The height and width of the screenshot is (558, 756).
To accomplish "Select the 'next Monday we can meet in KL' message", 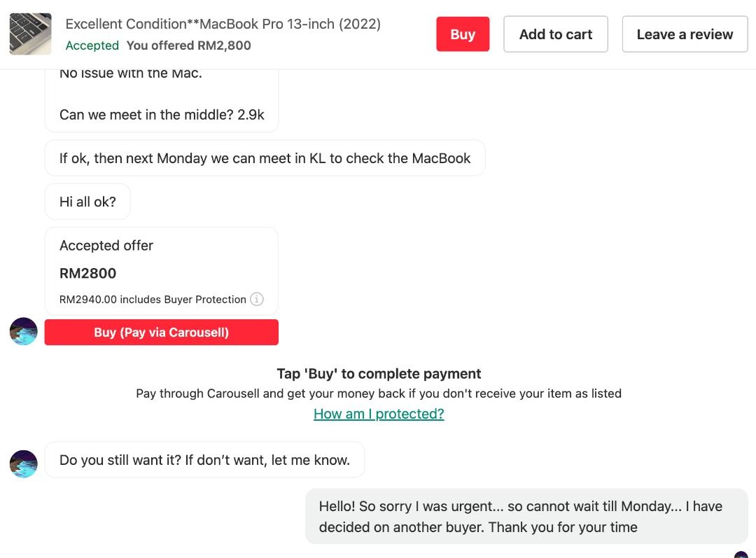I will point(265,158).
